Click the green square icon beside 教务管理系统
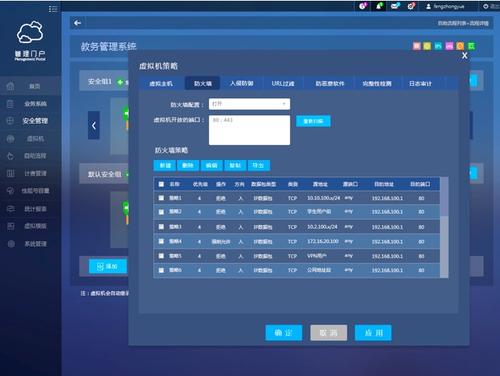Image resolution: width=500 pixels, height=376 pixels. tap(471, 46)
